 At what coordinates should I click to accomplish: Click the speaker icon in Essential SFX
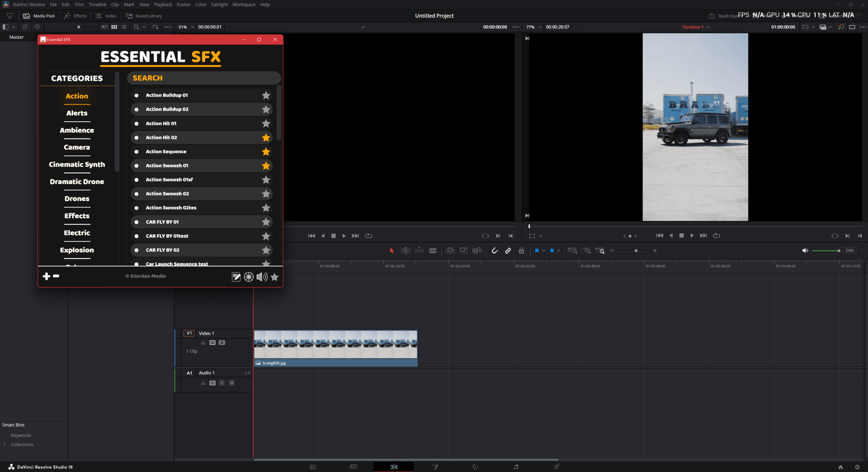tap(262, 277)
